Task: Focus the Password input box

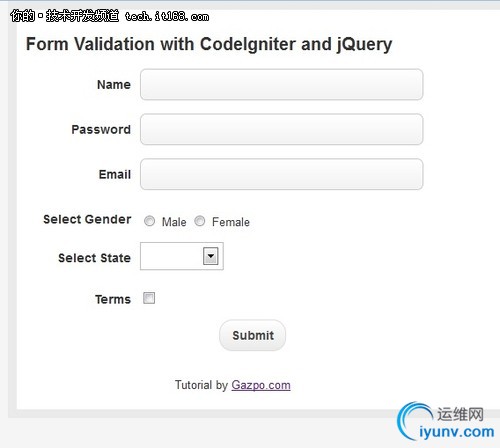Action: click(x=282, y=129)
